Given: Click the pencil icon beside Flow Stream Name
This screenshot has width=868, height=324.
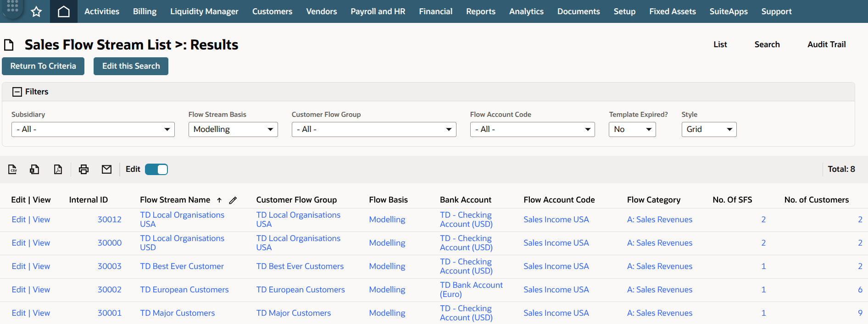Looking at the screenshot, I should 233,200.
